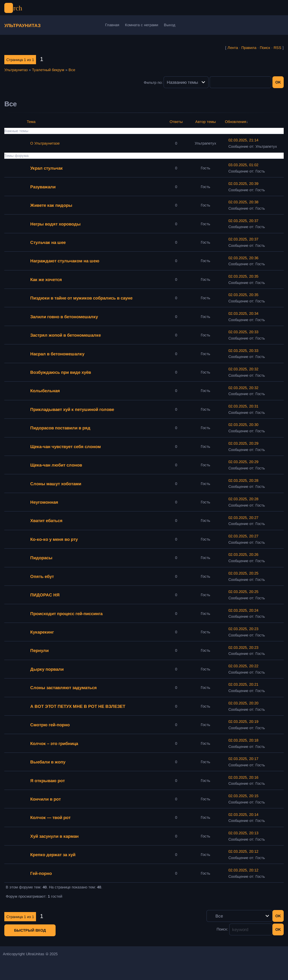Open the Лента link
288x980 pixels.
[x=232, y=48]
